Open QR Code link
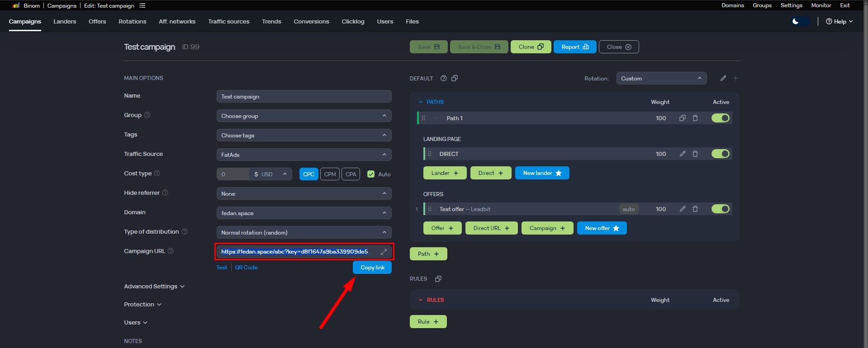This screenshot has width=868, height=348. coord(246,268)
